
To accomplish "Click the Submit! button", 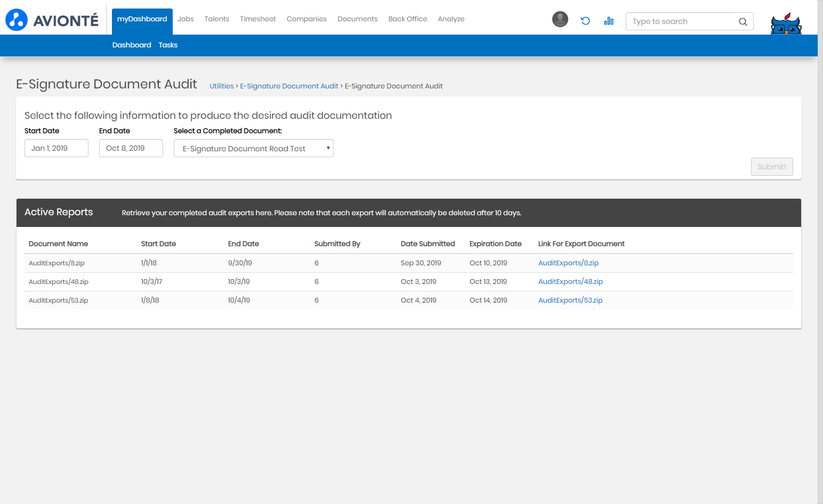I will [772, 167].
